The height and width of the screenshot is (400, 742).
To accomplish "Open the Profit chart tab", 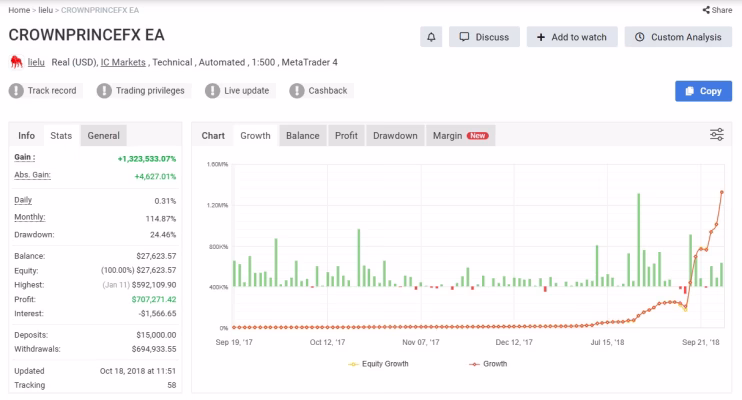I will 346,135.
